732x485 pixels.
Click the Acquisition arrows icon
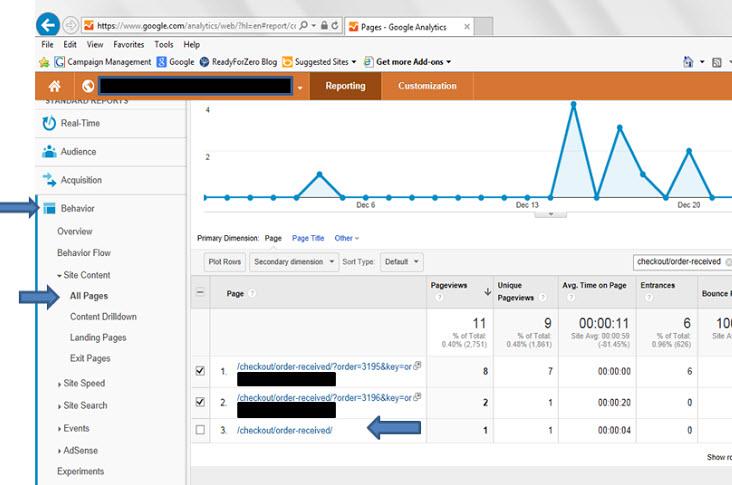point(49,180)
